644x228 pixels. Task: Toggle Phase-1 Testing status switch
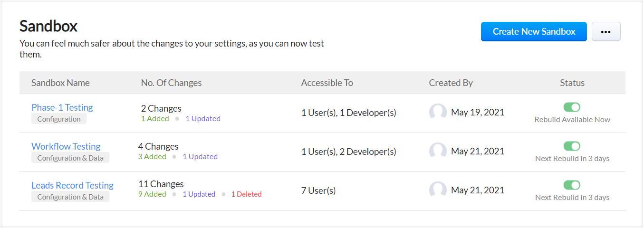tap(572, 107)
